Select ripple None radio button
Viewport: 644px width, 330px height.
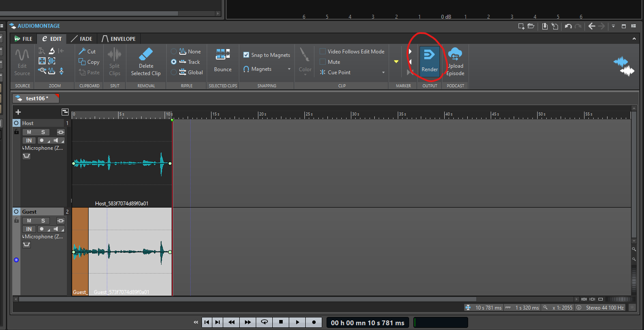coord(174,51)
